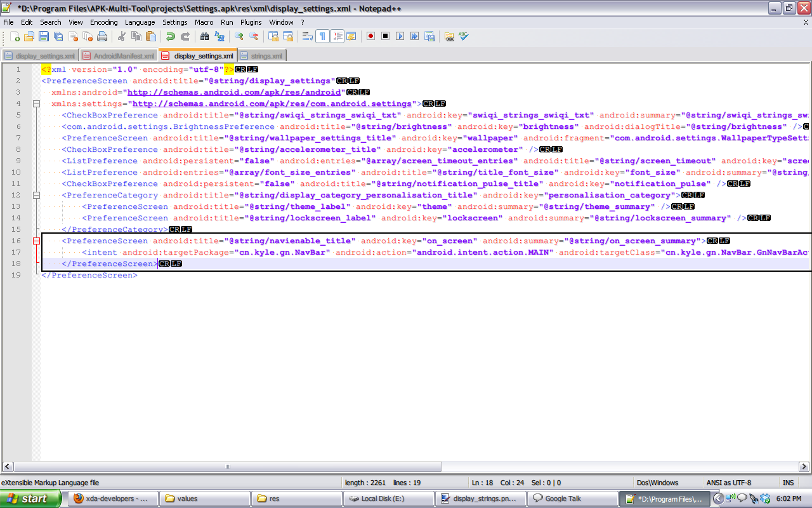The height and width of the screenshot is (508, 812).
Task: Click the Copy toolbar icon
Action: point(136,36)
